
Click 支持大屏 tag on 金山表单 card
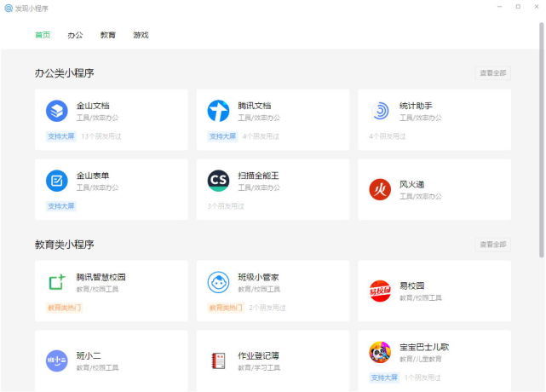[x=61, y=206]
